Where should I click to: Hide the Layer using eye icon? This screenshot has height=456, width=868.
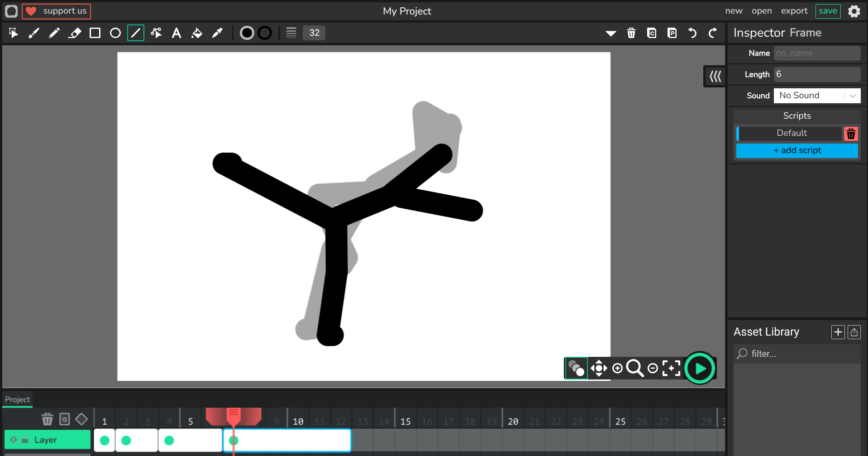[x=14, y=440]
